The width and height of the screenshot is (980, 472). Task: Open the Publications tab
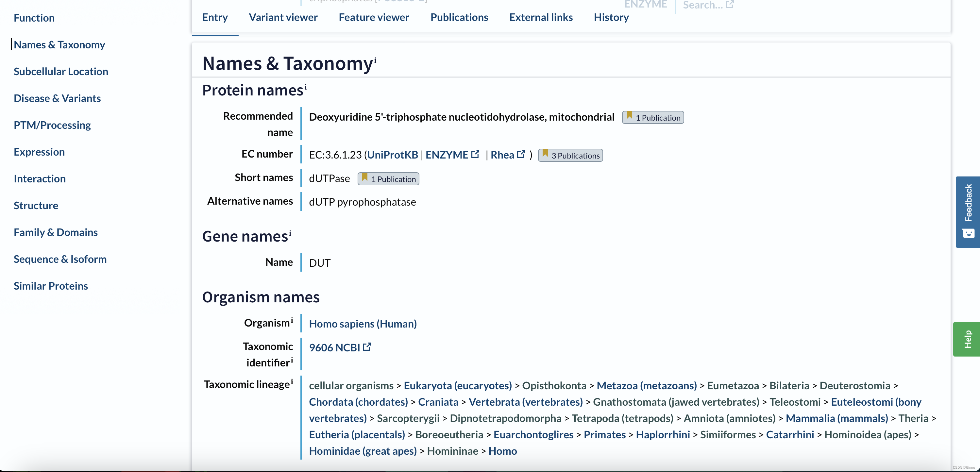[459, 18]
